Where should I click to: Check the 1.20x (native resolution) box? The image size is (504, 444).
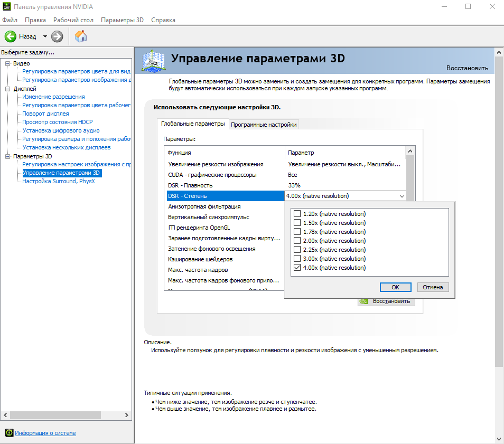tap(297, 214)
